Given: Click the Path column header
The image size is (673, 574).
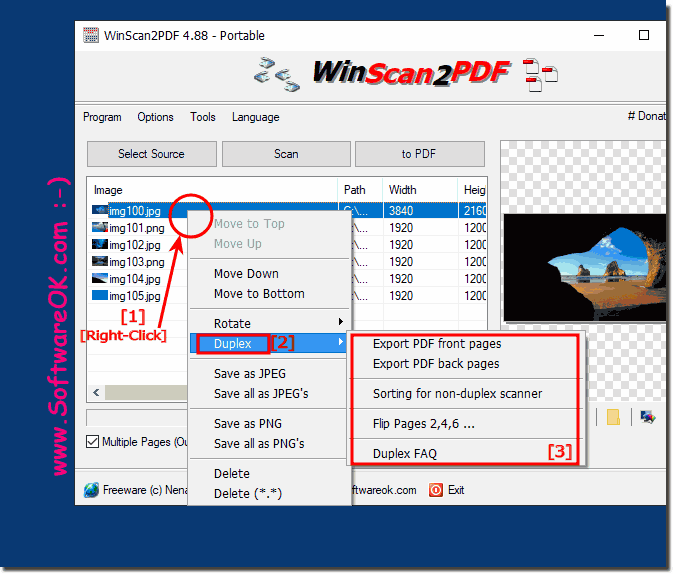Looking at the screenshot, I should [360, 190].
